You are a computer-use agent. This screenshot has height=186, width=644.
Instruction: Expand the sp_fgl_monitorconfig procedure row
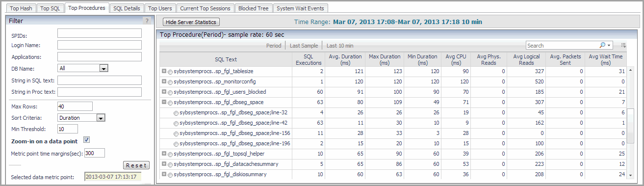point(164,81)
